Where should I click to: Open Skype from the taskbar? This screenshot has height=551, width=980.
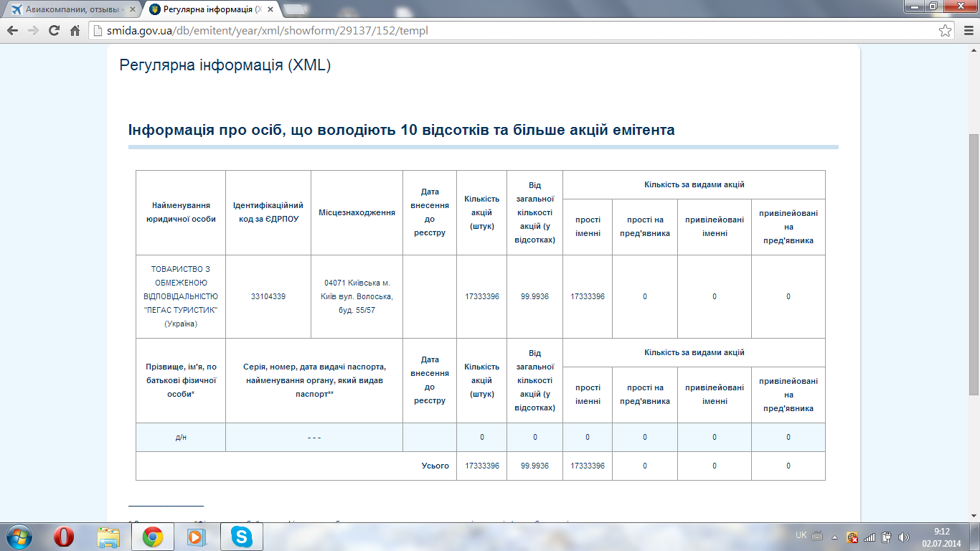click(242, 536)
